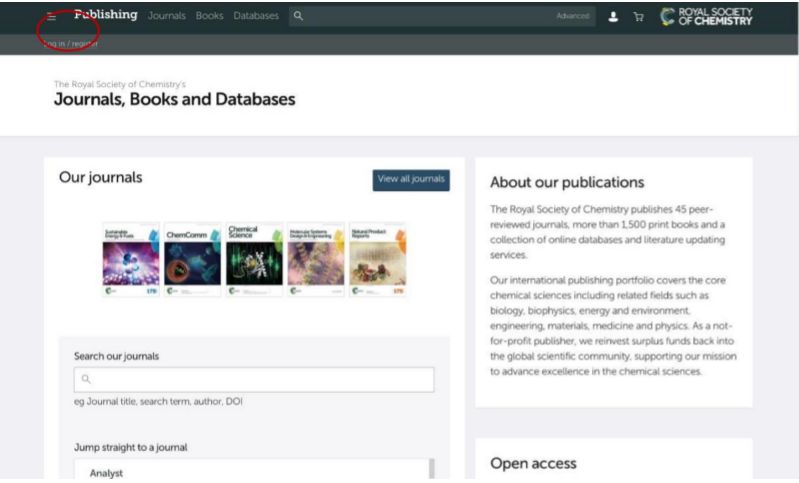Click the Publishing home logo
Viewport: 799px width, 483px height.
point(105,15)
